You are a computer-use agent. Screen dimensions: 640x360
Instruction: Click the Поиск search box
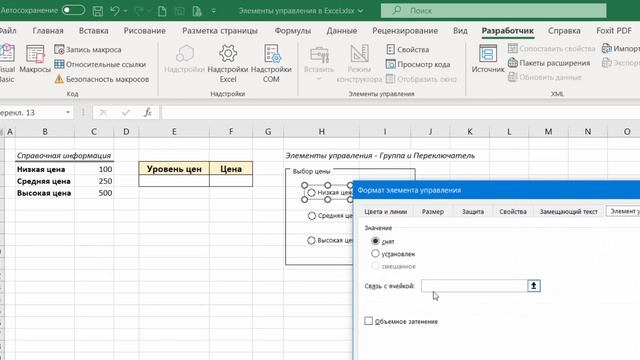pyautogui.click(x=493, y=11)
